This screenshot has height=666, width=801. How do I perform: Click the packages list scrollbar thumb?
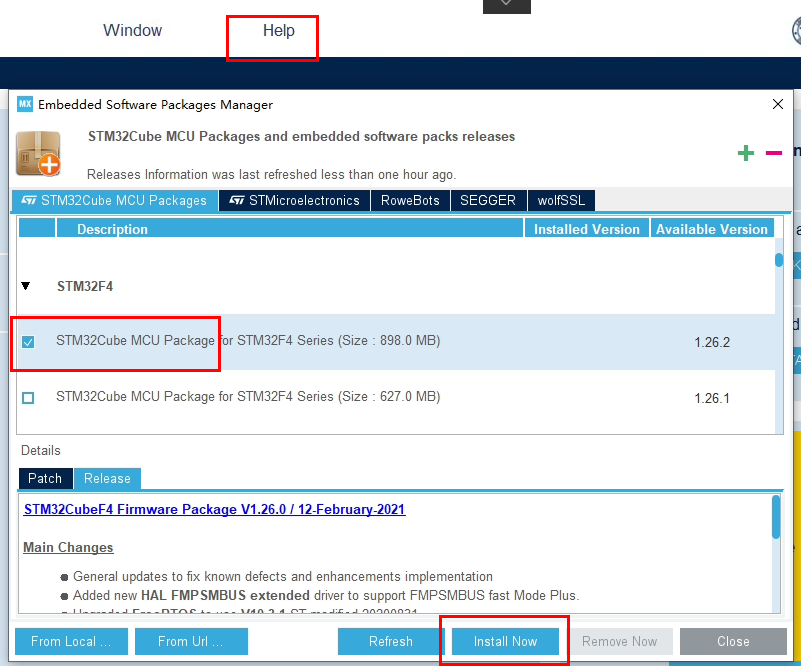779,260
